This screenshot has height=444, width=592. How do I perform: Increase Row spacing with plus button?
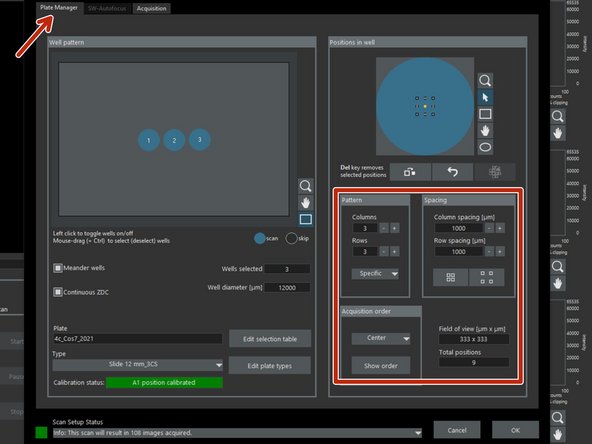tap(500, 251)
